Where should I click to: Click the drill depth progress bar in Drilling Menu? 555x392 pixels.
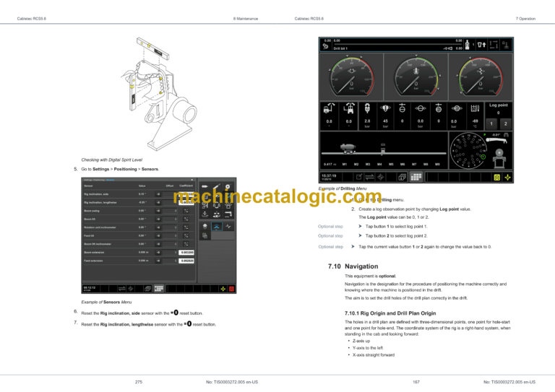coord(398,44)
